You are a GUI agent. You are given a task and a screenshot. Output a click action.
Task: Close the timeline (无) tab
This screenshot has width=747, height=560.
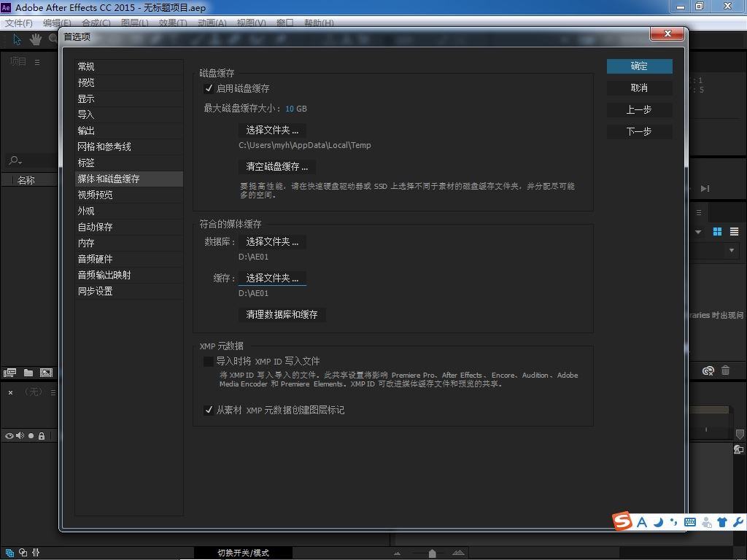(x=10, y=393)
